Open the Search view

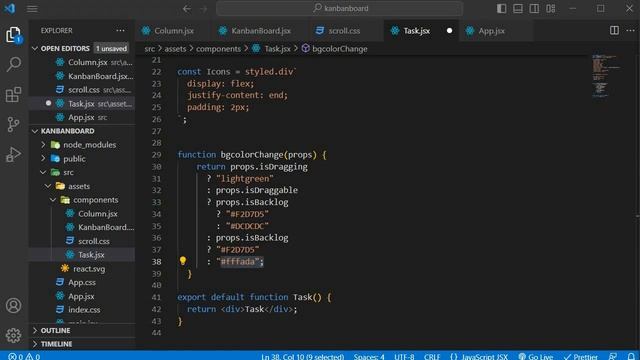coord(13,64)
